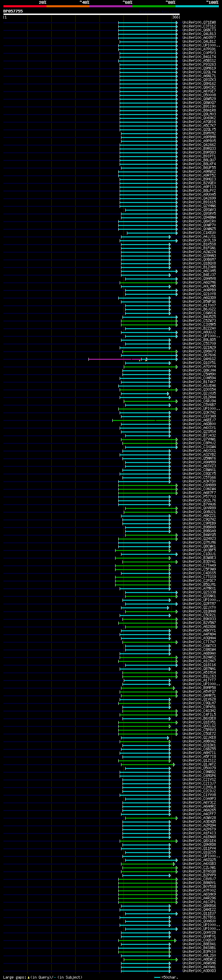Click the white query length bar
The height and width of the screenshot is (980, 222).
(92, 15)
